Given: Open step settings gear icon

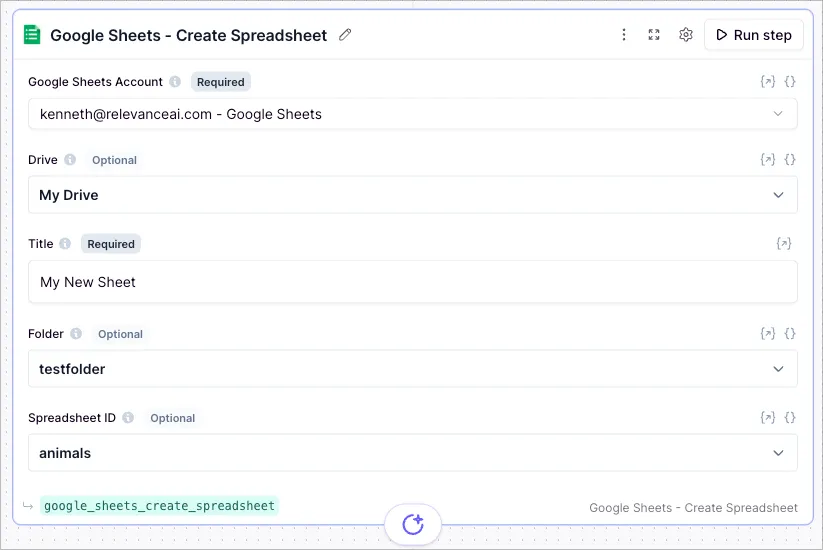Looking at the screenshot, I should pyautogui.click(x=685, y=35).
